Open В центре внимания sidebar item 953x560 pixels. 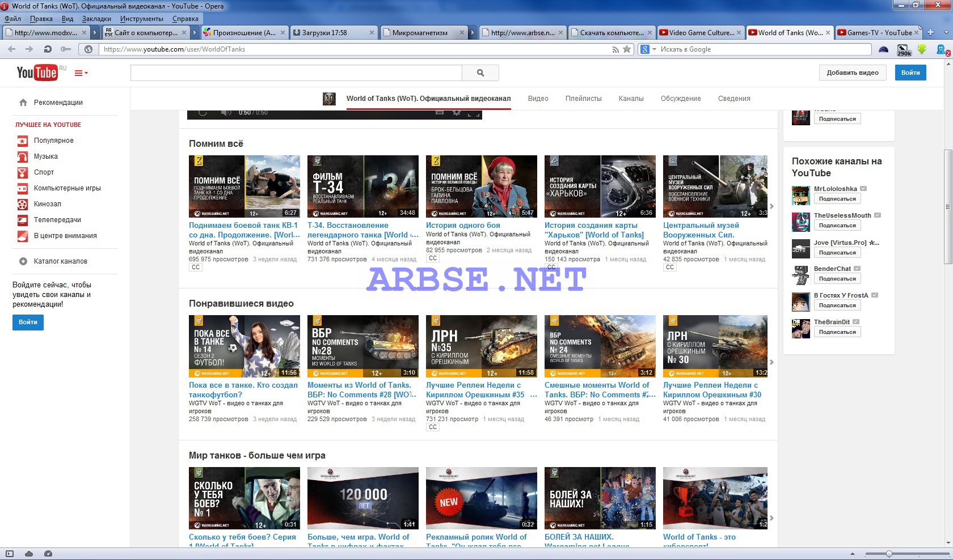tap(65, 236)
